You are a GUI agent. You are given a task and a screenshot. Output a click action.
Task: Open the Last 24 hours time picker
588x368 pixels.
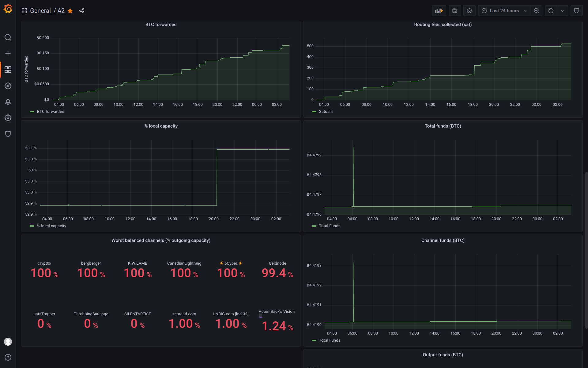click(x=504, y=11)
